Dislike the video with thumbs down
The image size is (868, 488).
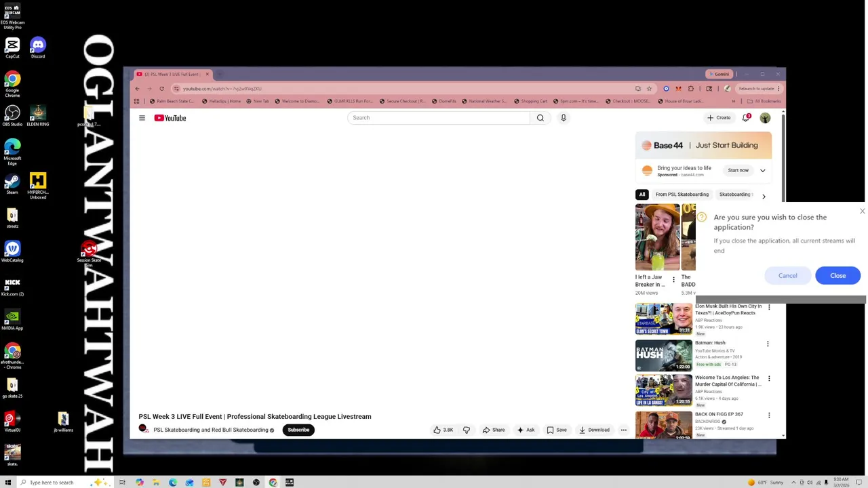[x=467, y=430]
